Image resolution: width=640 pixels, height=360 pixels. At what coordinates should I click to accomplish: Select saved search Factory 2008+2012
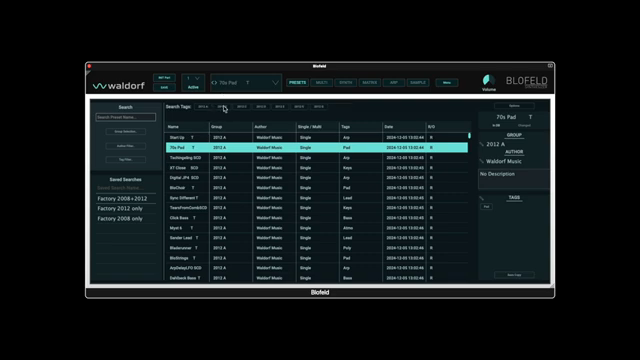click(x=126, y=198)
